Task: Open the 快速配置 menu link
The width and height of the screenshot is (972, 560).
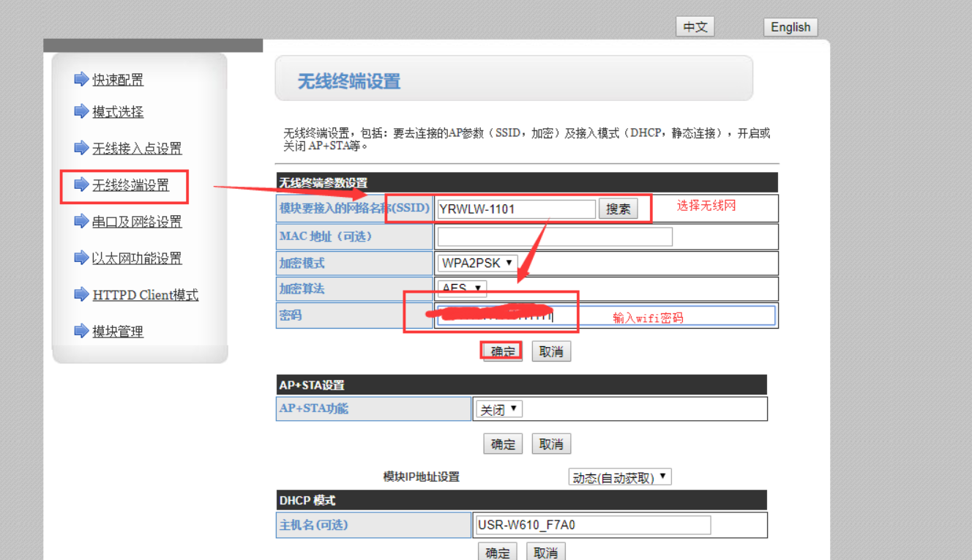Action: 118,80
